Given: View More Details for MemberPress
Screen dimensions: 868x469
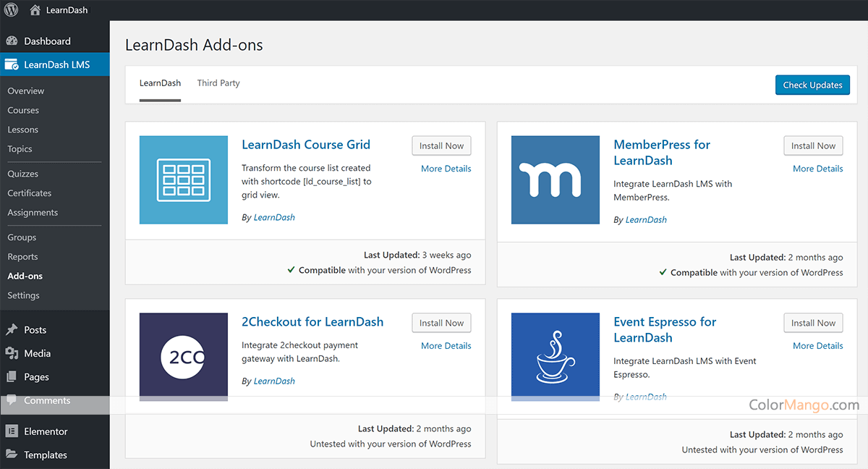Looking at the screenshot, I should [818, 169].
